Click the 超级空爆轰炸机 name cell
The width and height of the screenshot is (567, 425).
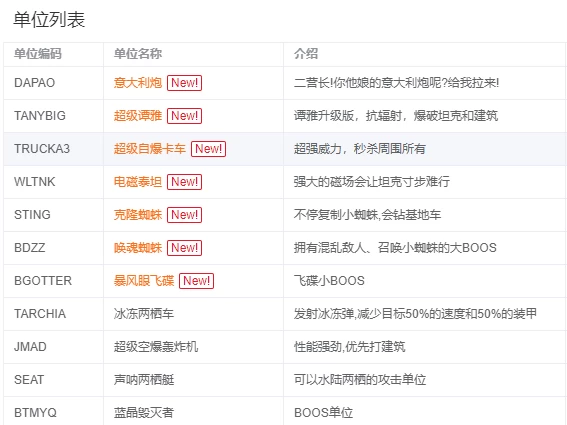pos(193,347)
